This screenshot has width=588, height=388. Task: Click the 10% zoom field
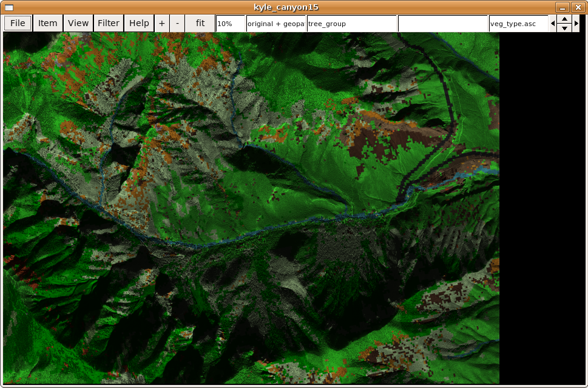point(230,24)
